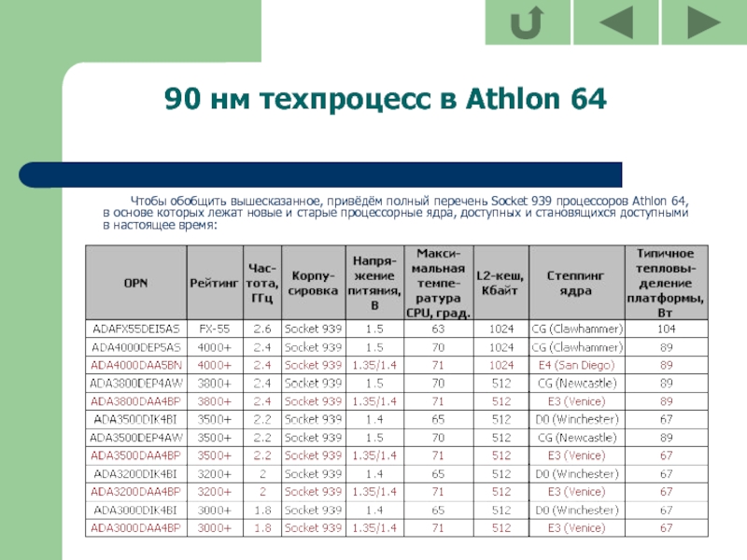Screen dimensions: 747x560
Task: Click cell 'ADA3500DAA4BP'
Action: (x=136, y=455)
